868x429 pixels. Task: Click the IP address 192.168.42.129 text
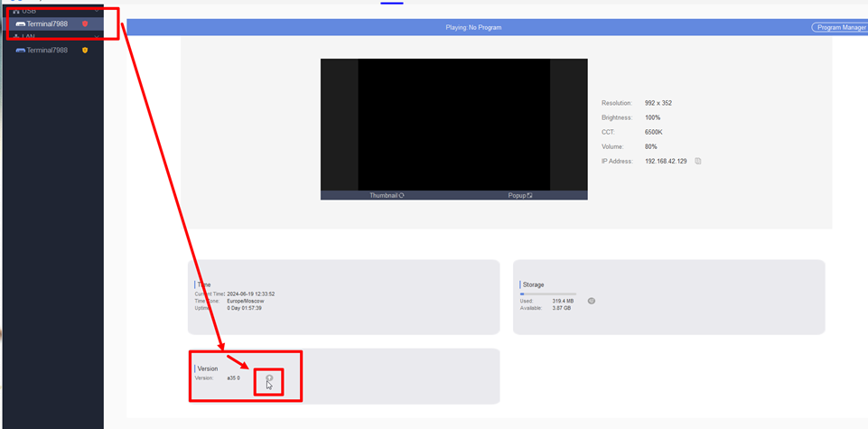point(666,162)
